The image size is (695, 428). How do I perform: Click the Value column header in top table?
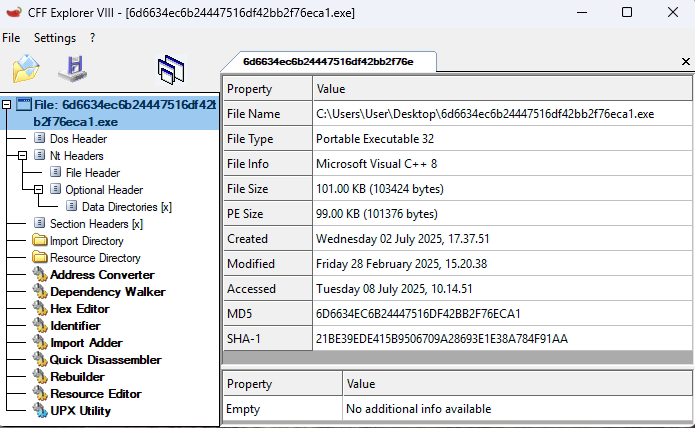click(x=502, y=89)
